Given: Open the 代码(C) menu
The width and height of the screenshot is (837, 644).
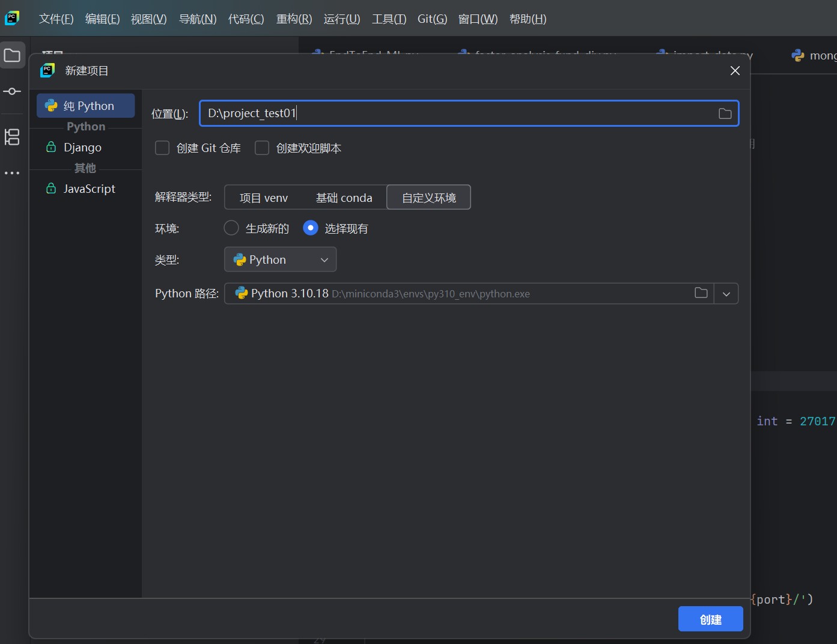Looking at the screenshot, I should point(246,19).
